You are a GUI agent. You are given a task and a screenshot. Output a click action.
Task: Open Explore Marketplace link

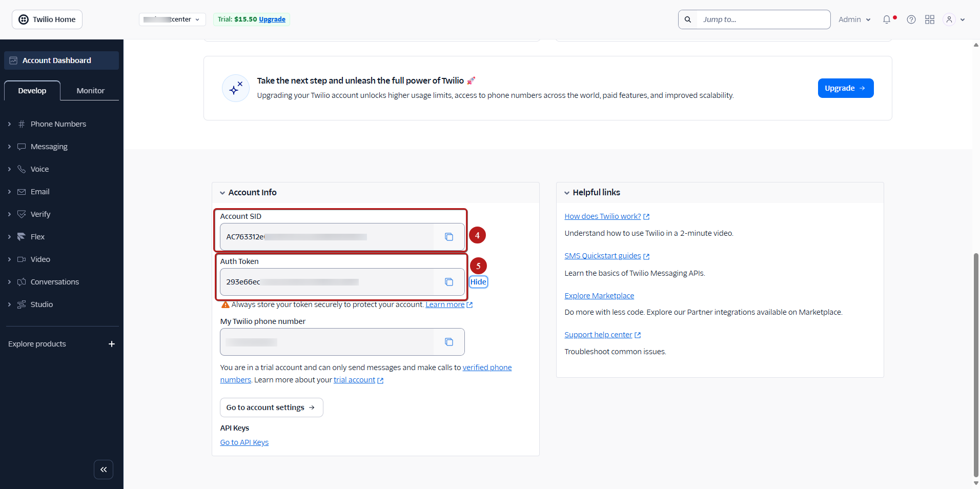(x=599, y=296)
